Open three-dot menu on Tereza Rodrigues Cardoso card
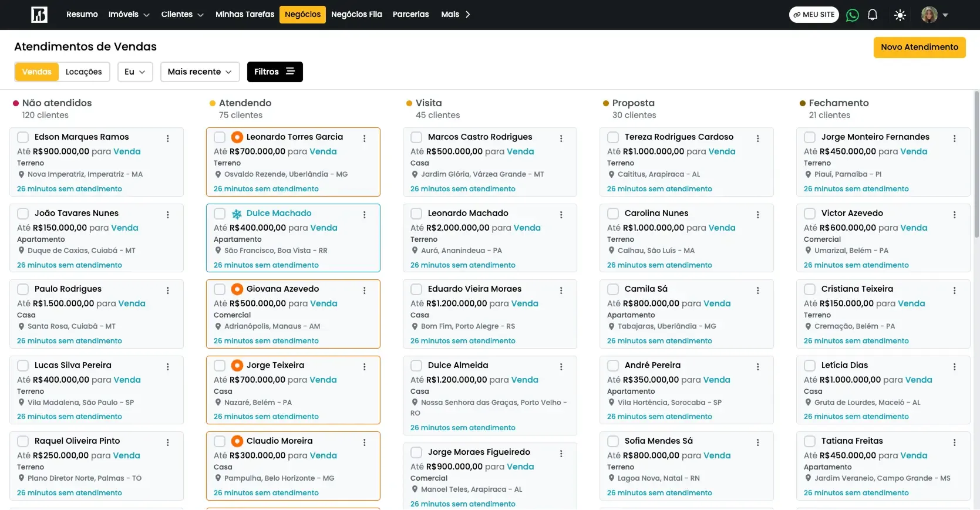The width and height of the screenshot is (980, 510). coord(758,139)
